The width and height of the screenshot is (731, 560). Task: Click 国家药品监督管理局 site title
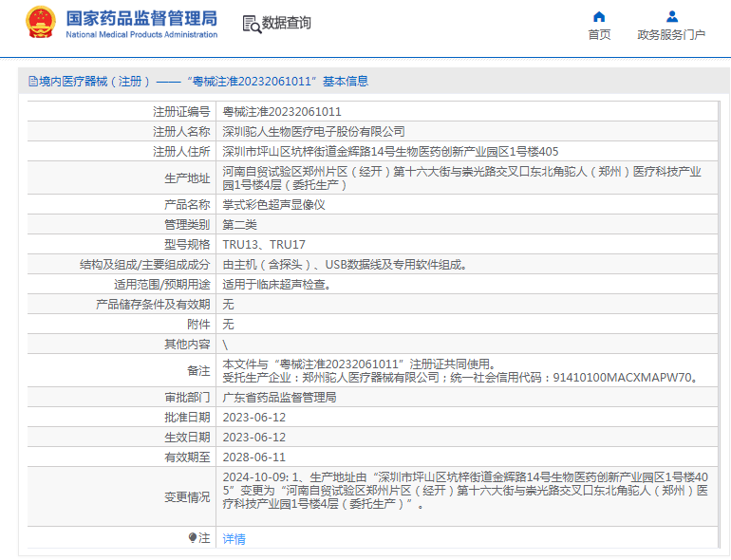pyautogui.click(x=141, y=19)
